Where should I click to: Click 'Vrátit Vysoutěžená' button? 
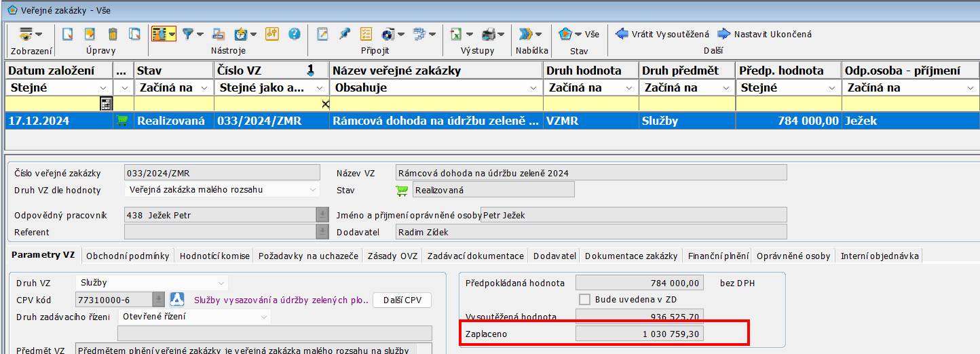[x=663, y=34]
